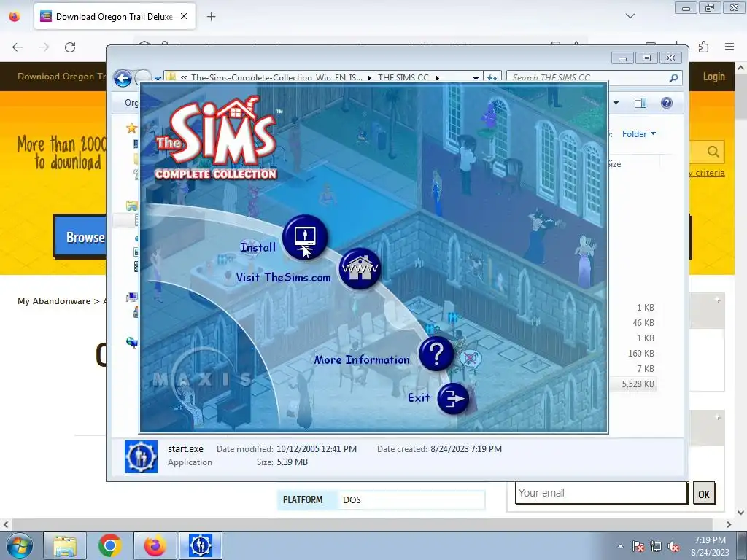The width and height of the screenshot is (747, 560).
Task: Open the Windows Start button
Action: (x=19, y=545)
